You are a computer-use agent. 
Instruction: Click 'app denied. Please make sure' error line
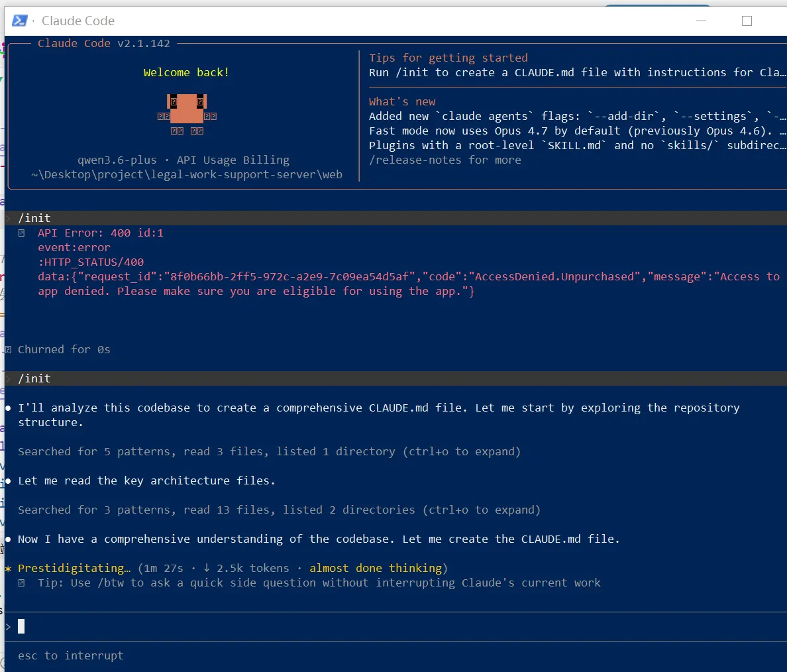pyautogui.click(x=256, y=291)
